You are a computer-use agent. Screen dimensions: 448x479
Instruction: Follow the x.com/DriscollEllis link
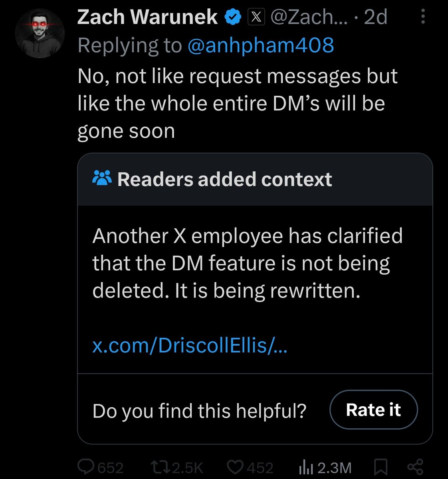189,346
